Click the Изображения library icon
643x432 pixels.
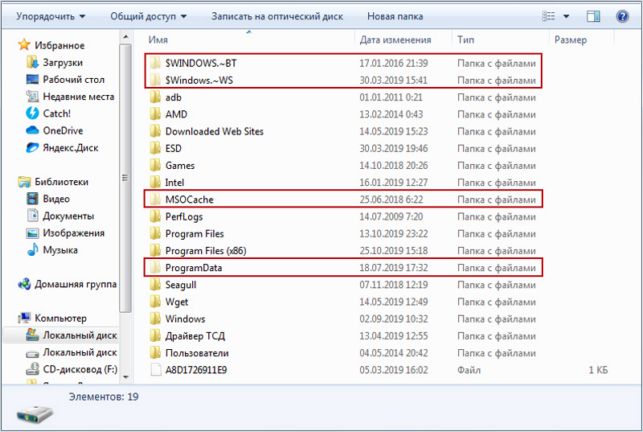32,233
